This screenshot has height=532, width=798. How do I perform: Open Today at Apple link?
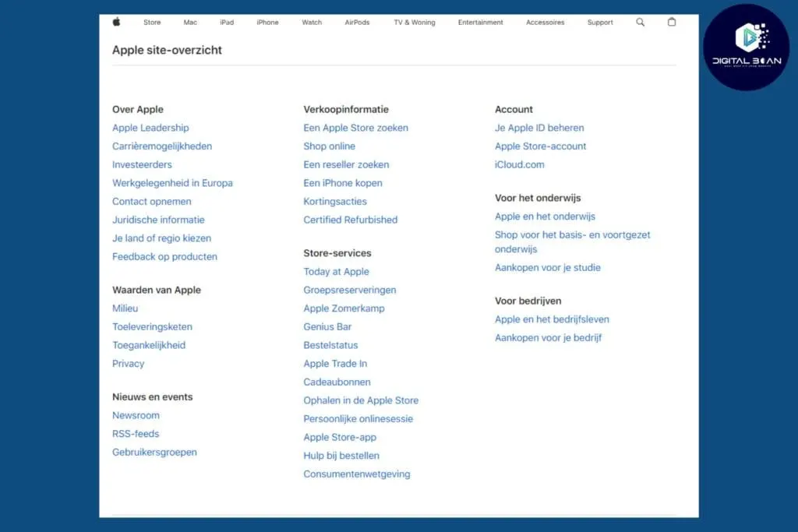pyautogui.click(x=337, y=272)
